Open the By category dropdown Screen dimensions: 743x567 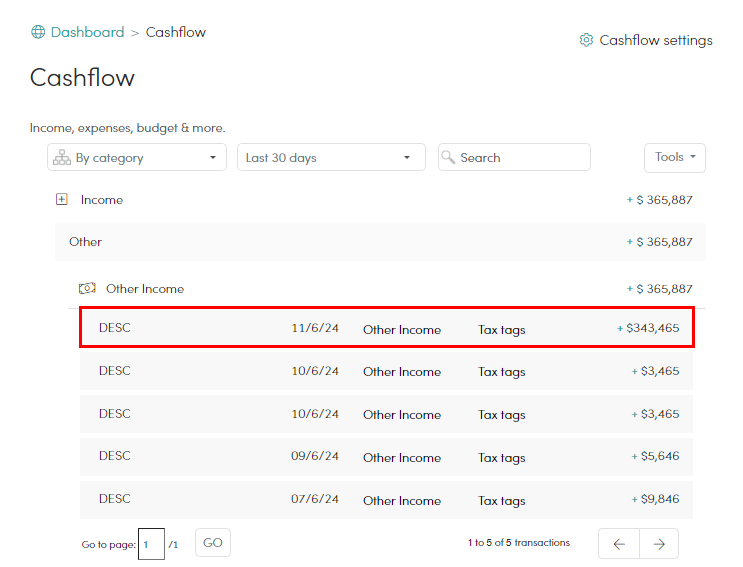point(137,157)
